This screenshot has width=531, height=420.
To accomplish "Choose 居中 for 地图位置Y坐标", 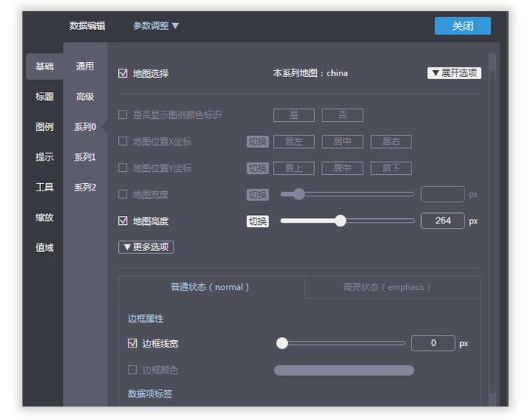I will tap(343, 168).
